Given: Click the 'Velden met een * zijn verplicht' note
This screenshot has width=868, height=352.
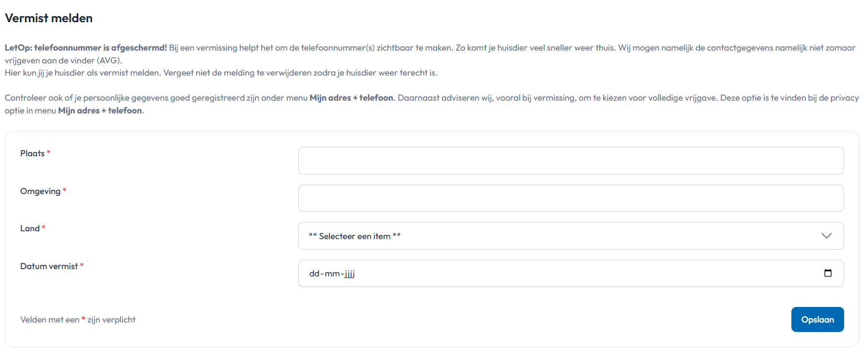Looking at the screenshot, I should 78,320.
